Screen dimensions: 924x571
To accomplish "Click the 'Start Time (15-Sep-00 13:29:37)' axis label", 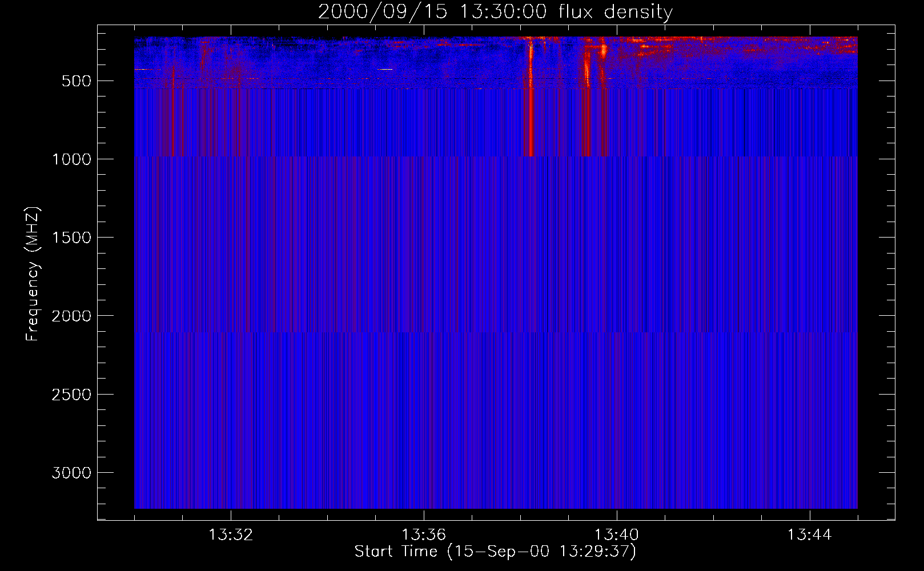I will 495,552.
